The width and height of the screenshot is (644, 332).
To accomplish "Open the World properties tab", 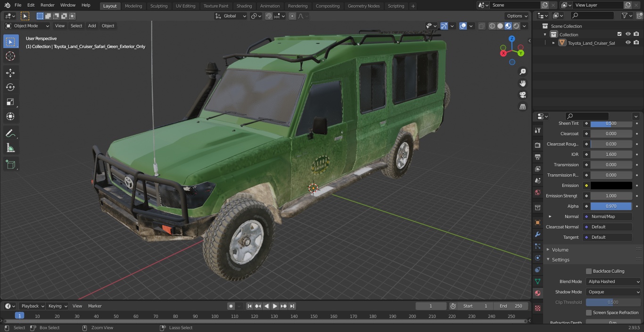I will click(537, 192).
